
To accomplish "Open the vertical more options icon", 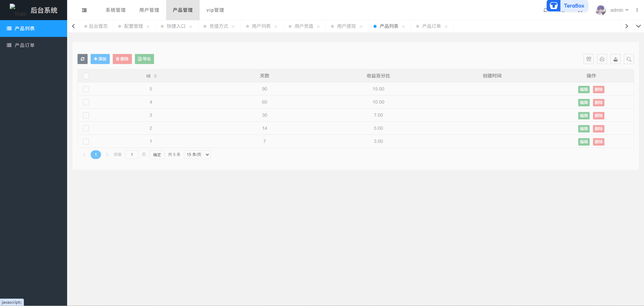I will (637, 10).
